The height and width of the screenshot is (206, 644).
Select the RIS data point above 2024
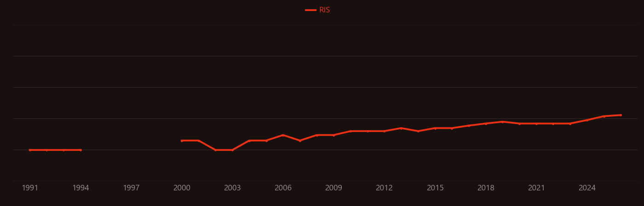click(x=587, y=120)
